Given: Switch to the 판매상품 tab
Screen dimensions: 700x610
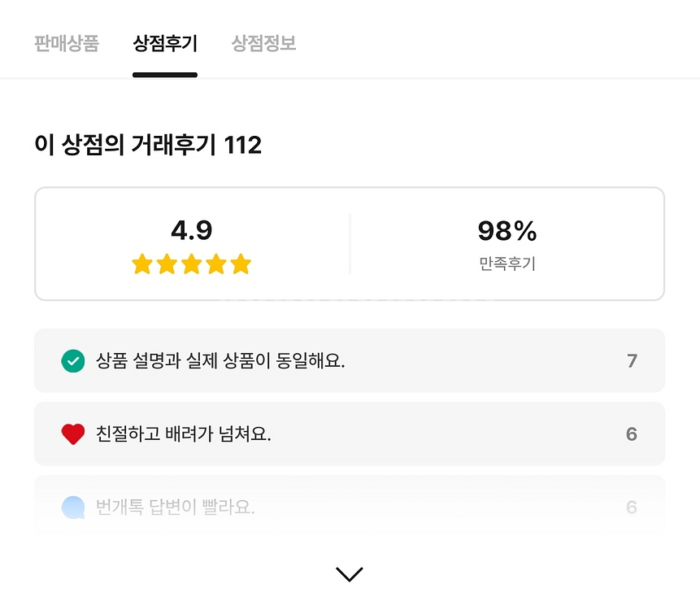Looking at the screenshot, I should (x=67, y=43).
